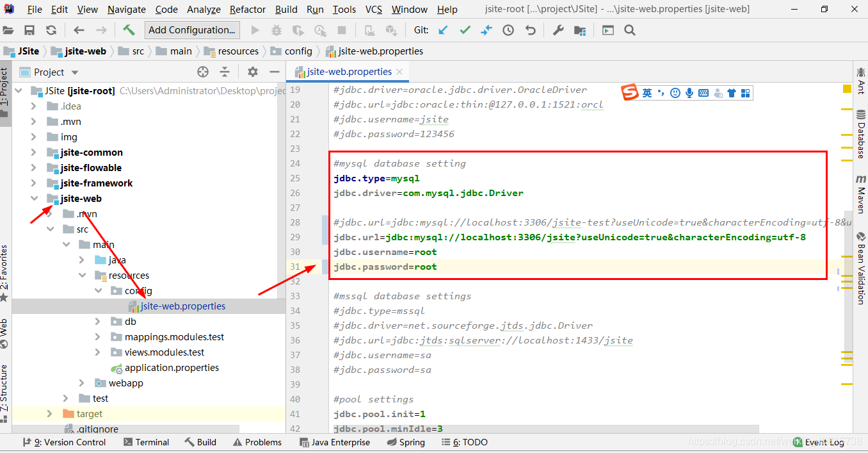Screen dimensions: 868x453
Task: Open the Database side panel
Action: [x=861, y=135]
